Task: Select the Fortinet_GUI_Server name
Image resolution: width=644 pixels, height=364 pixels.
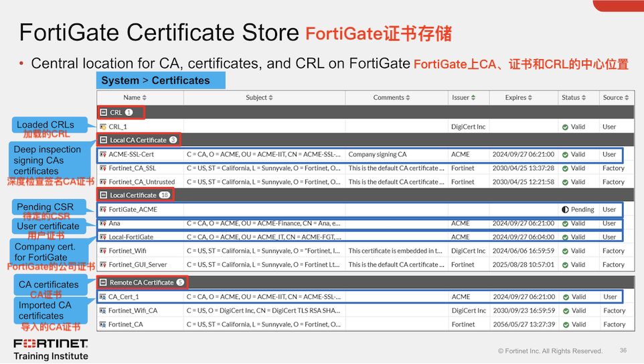Action: (x=138, y=265)
